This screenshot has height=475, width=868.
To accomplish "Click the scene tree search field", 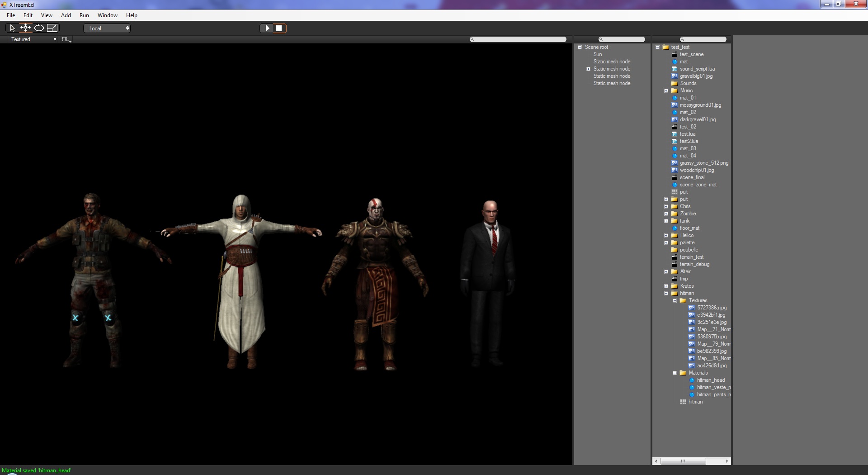I will pos(622,39).
